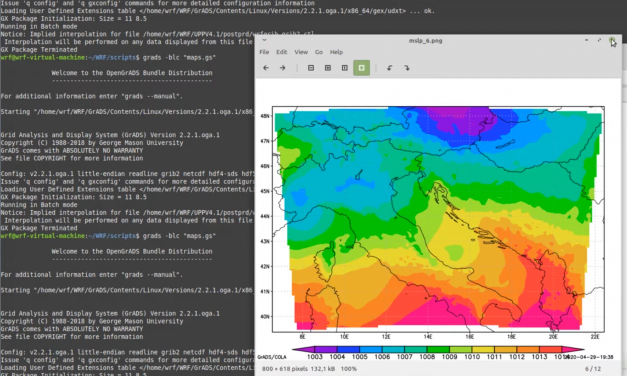Show image at normal size

345,68
